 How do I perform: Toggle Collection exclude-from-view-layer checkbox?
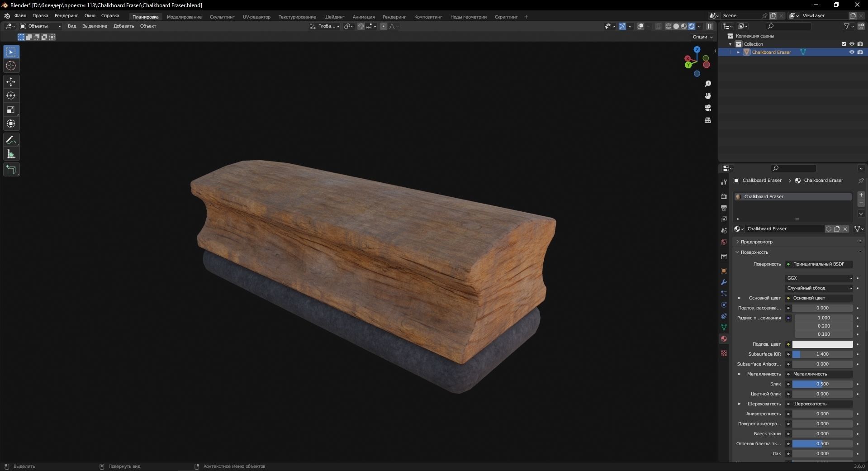click(x=844, y=44)
